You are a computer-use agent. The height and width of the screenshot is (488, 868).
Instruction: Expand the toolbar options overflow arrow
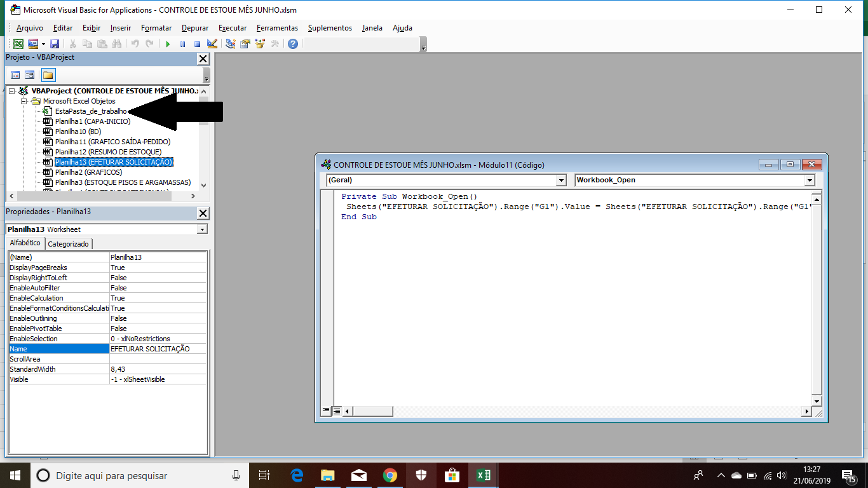424,44
